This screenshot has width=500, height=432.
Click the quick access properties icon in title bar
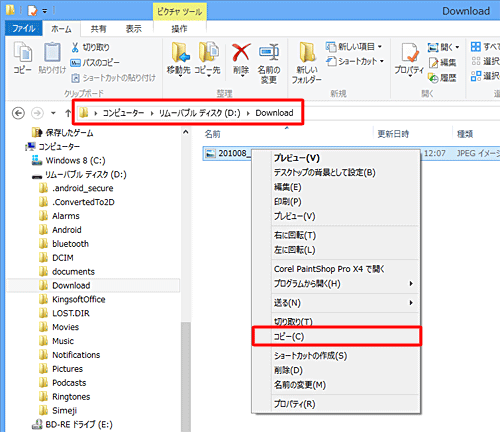pos(32,11)
